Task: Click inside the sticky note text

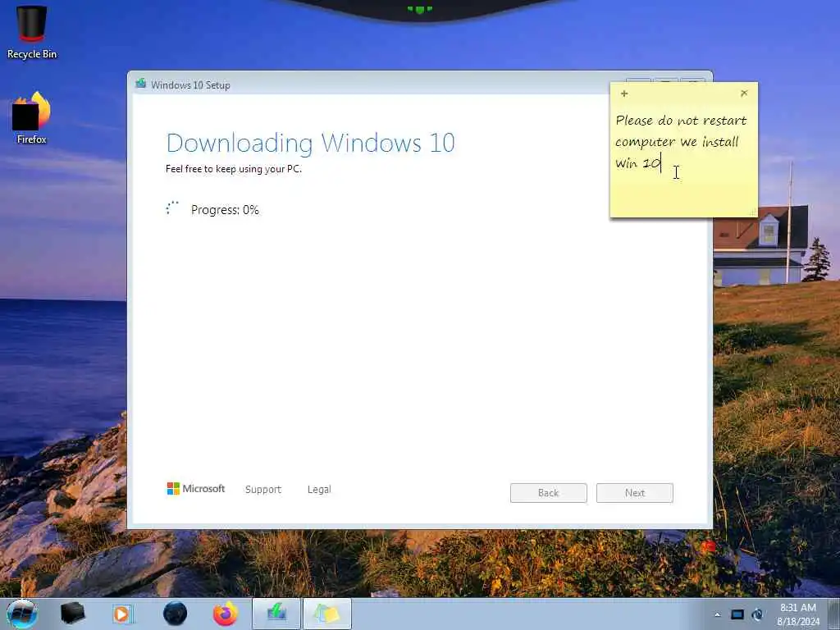Action: coord(681,141)
